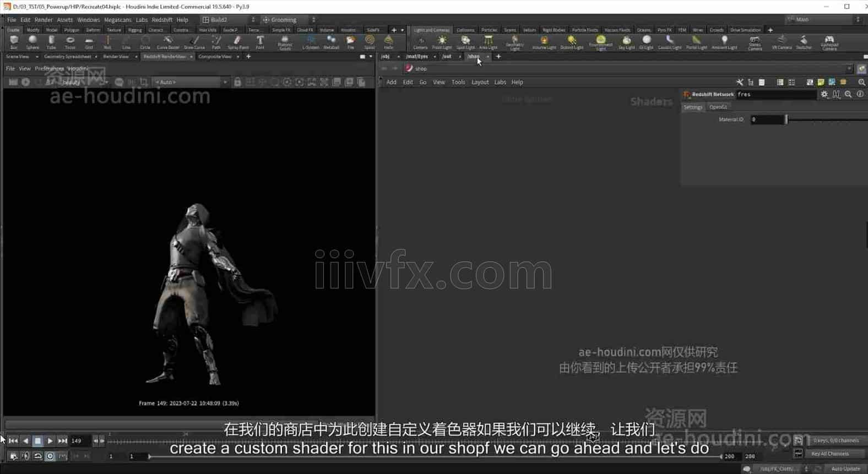Click the playback range slider bar

pyautogui.click(x=435, y=456)
